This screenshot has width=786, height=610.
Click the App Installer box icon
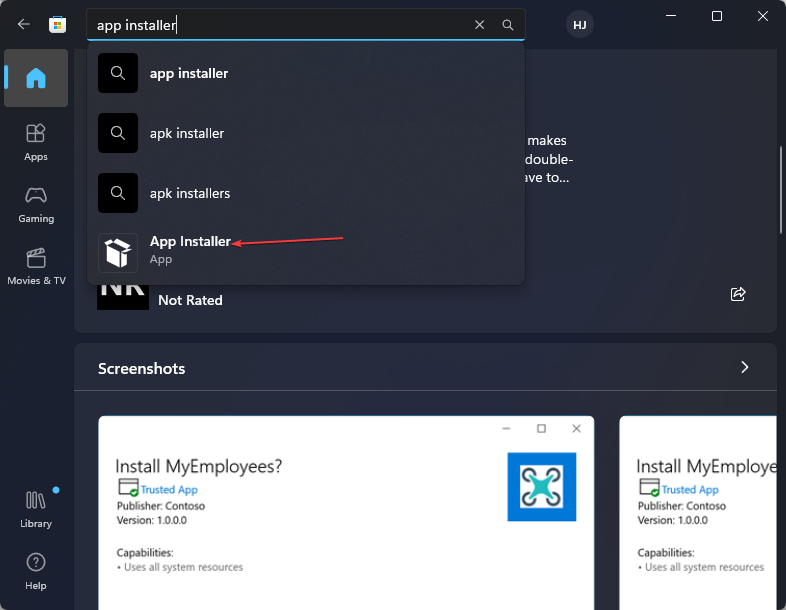(x=118, y=253)
